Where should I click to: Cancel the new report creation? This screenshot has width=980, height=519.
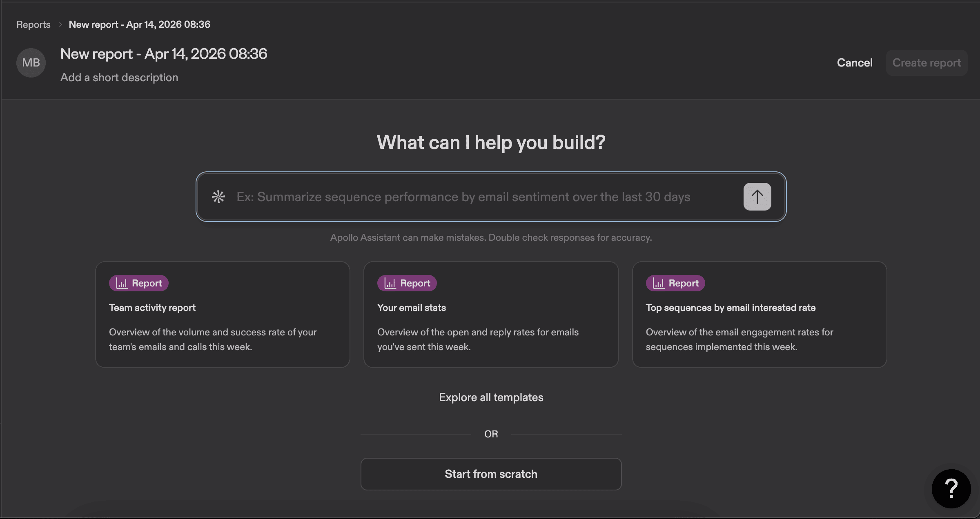pyautogui.click(x=854, y=62)
